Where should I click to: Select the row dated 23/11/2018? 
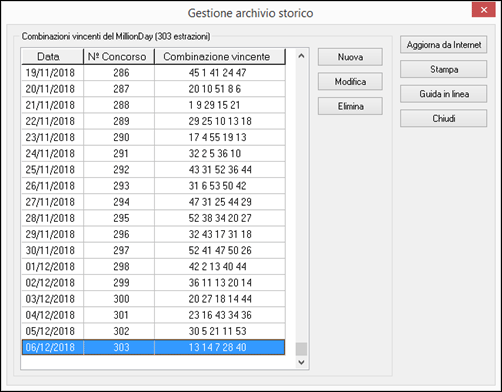point(153,137)
